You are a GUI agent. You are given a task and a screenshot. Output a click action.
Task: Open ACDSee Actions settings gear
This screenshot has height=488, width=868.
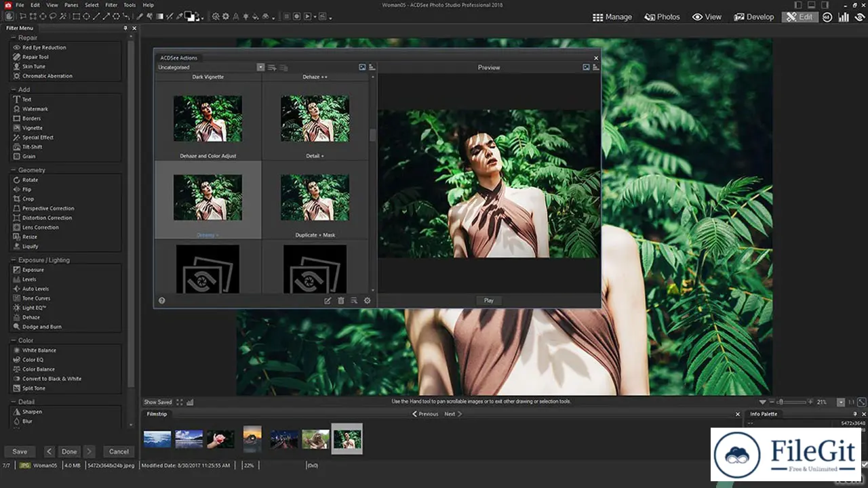368,300
